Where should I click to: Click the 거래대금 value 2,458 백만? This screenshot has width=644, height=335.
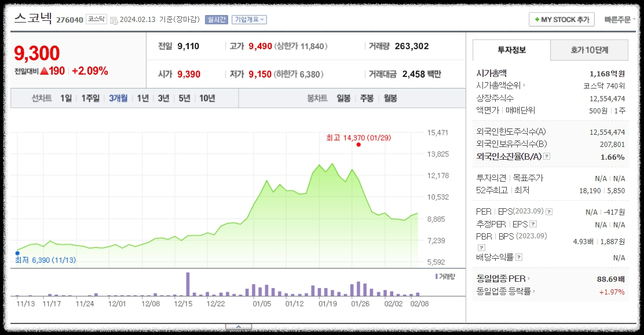pos(422,74)
